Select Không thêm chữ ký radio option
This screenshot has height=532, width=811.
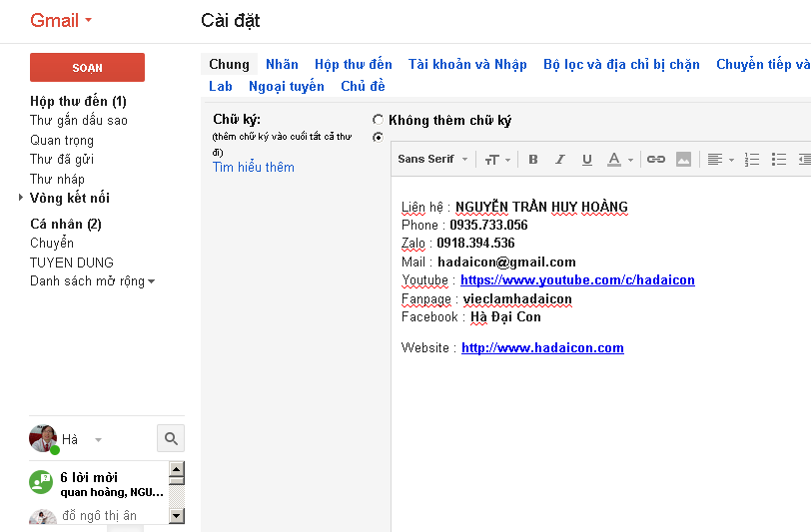pyautogui.click(x=379, y=120)
